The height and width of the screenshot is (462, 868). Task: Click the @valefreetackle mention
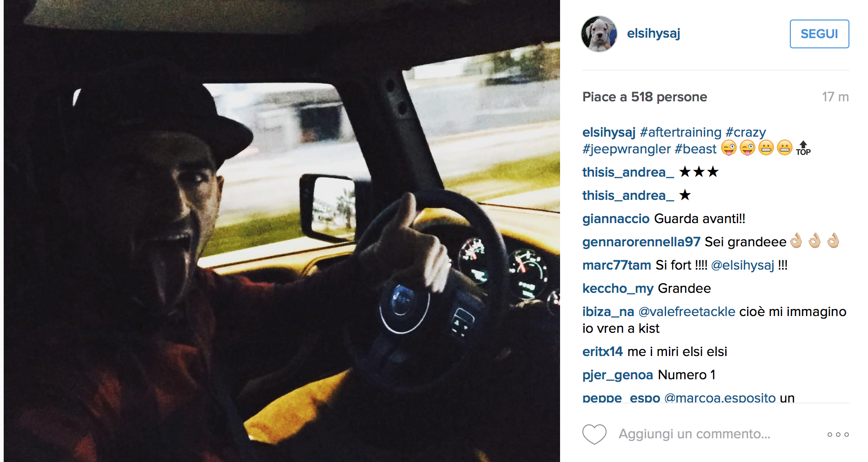pyautogui.click(x=687, y=312)
